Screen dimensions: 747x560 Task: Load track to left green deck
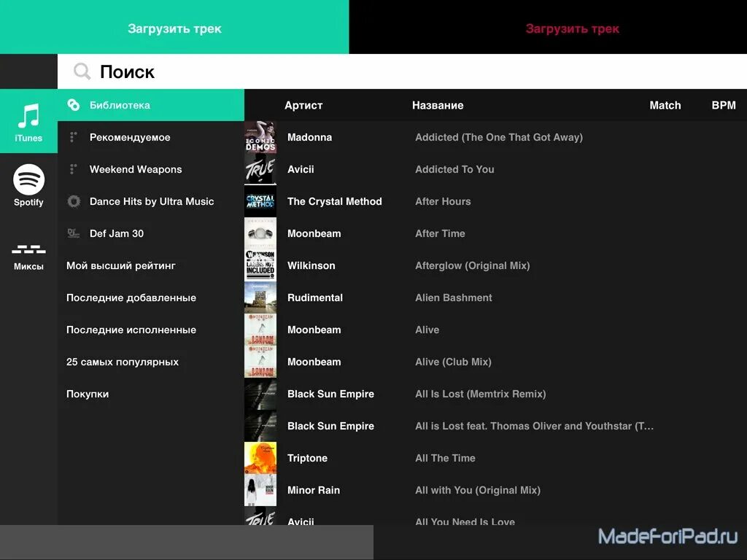tap(174, 27)
